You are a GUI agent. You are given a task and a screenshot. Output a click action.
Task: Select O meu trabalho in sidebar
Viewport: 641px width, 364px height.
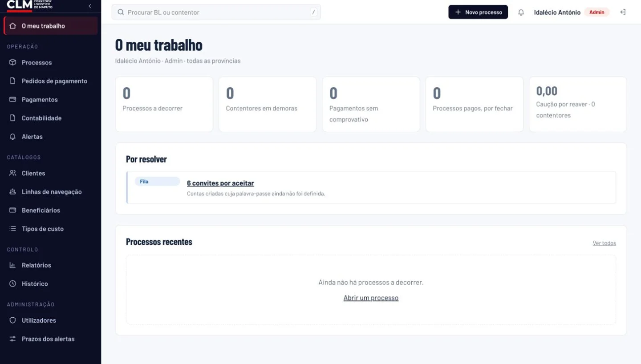50,26
